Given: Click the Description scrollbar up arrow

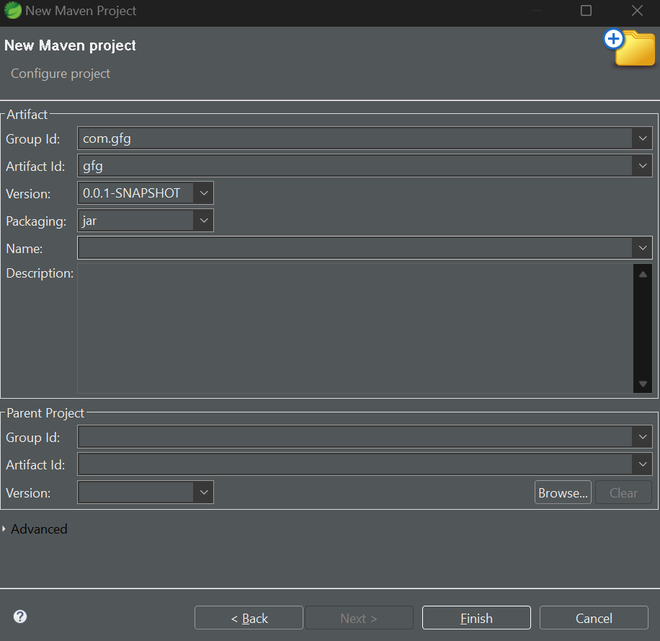Looking at the screenshot, I should coord(642,274).
